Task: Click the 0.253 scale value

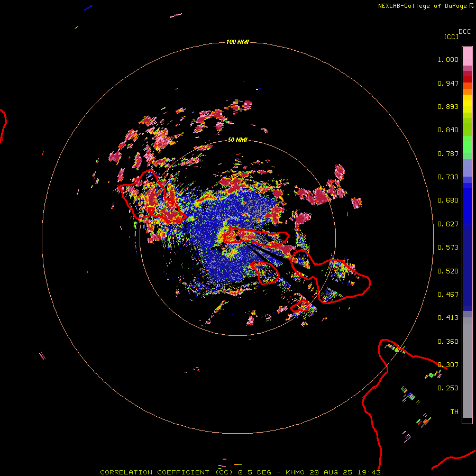Action: (448, 388)
